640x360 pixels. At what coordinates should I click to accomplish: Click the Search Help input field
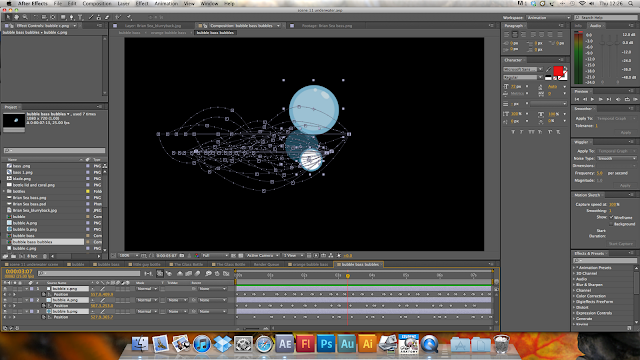(x=605, y=18)
